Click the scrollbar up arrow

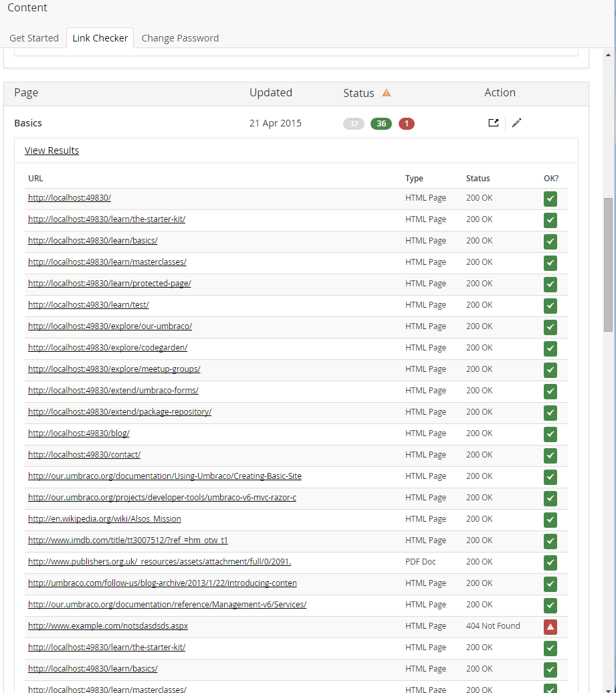pos(608,56)
